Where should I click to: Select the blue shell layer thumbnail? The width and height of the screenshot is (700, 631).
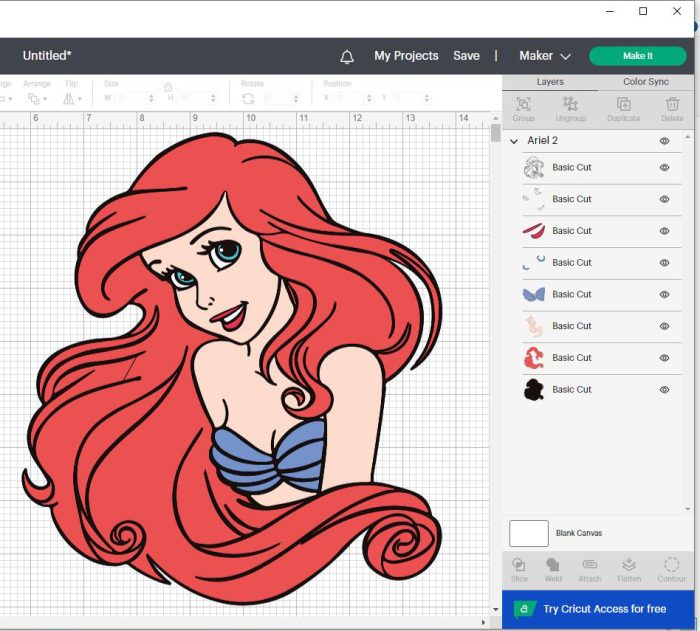[x=533, y=294]
